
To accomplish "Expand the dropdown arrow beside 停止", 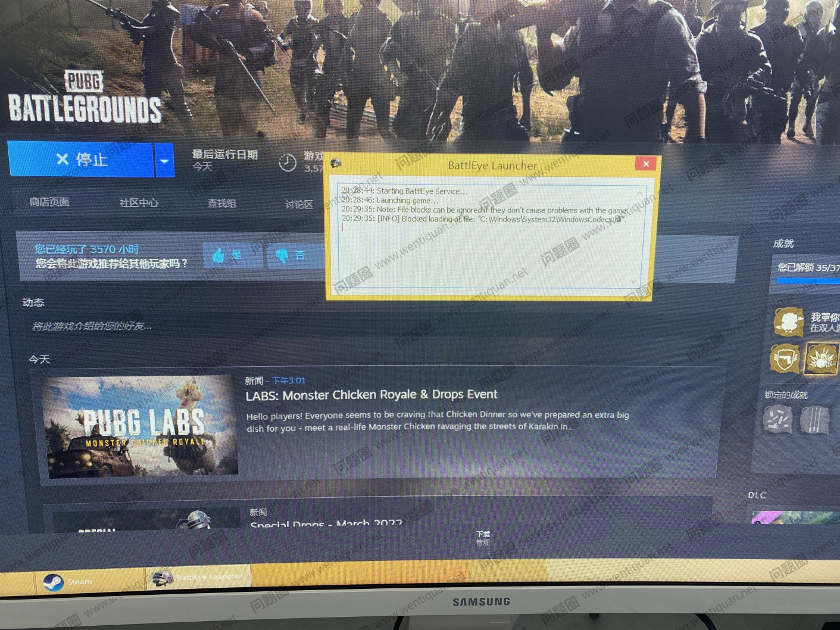I will click(x=164, y=161).
